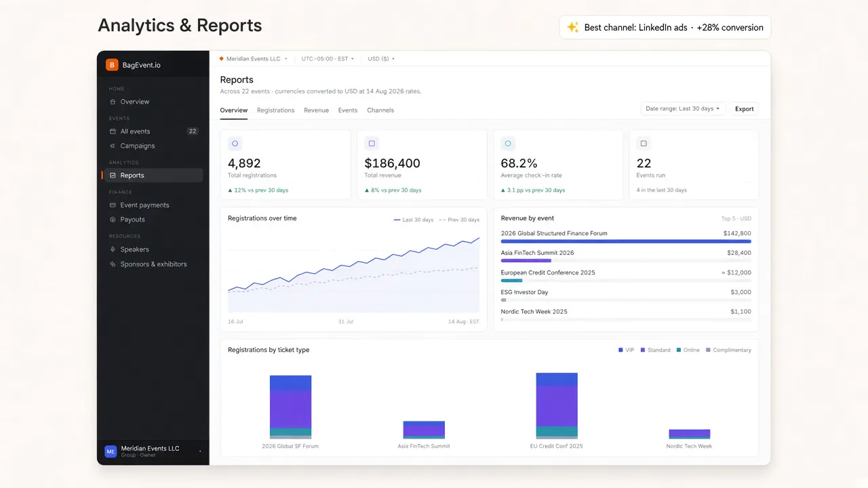868x488 pixels.
Task: Click the Average check-in rate card icon
Action: click(508, 144)
